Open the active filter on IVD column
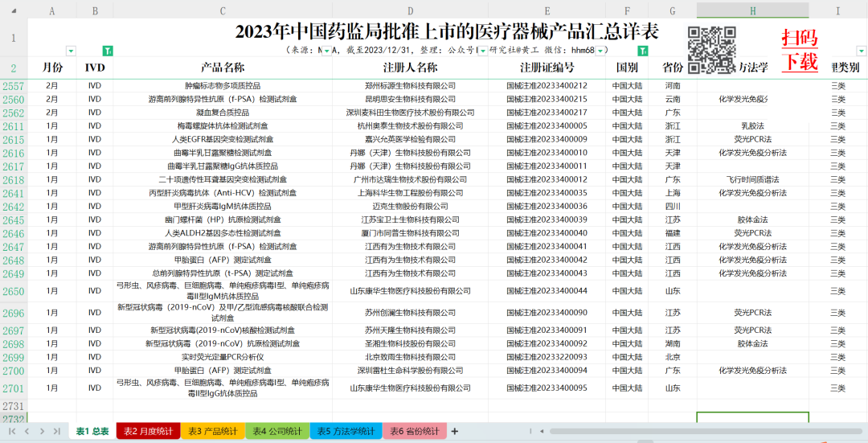The width and height of the screenshot is (868, 443). pos(108,51)
